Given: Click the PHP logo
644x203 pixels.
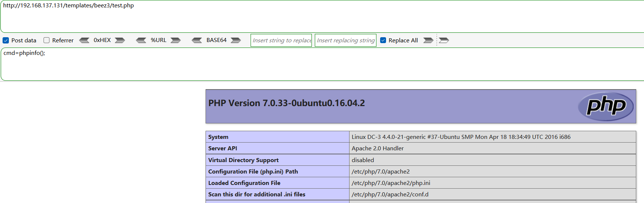Looking at the screenshot, I should click(x=606, y=106).
